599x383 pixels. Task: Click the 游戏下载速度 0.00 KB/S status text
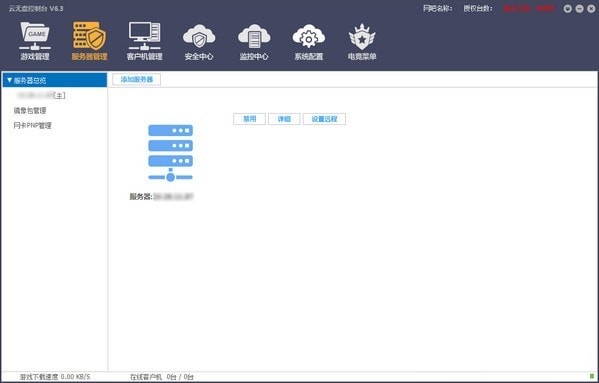coord(55,377)
